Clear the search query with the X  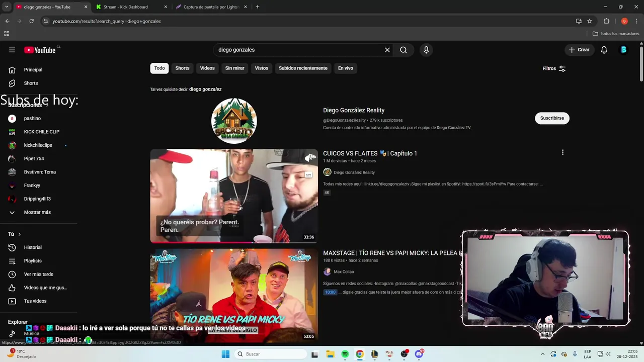387,50
